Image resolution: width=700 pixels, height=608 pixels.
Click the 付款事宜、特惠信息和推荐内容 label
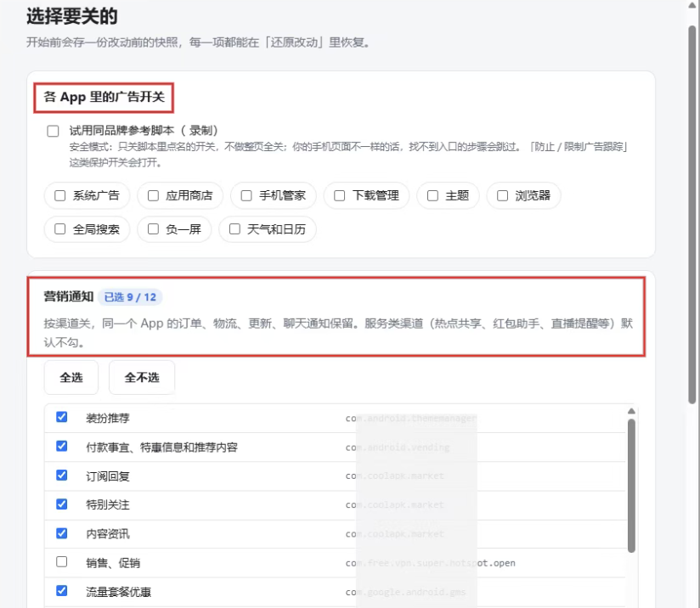[161, 448]
